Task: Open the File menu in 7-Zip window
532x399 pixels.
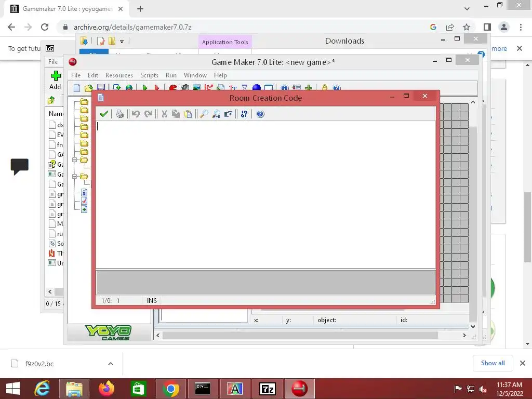Action: 53,62
